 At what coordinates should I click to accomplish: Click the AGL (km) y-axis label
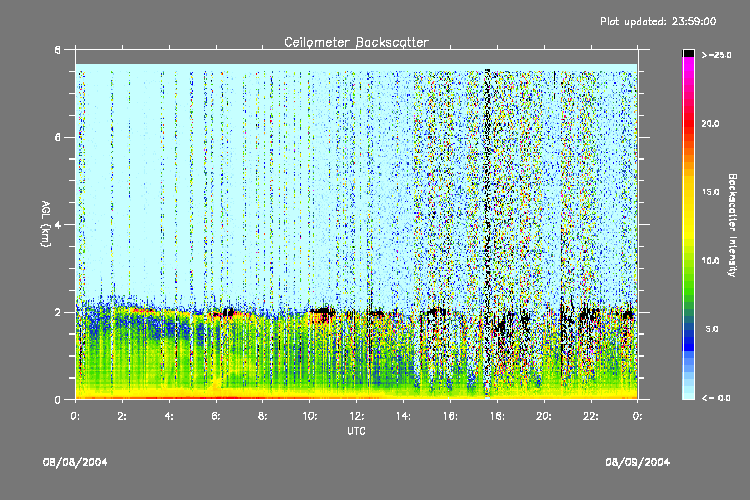45,224
